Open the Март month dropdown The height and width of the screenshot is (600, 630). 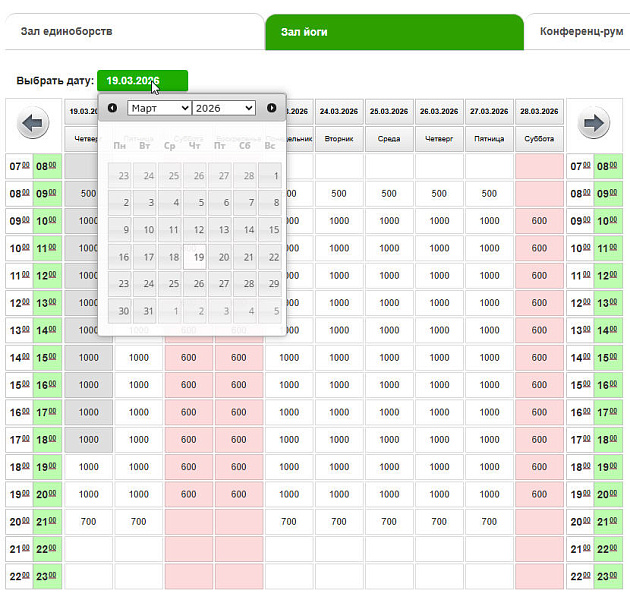[x=159, y=108]
